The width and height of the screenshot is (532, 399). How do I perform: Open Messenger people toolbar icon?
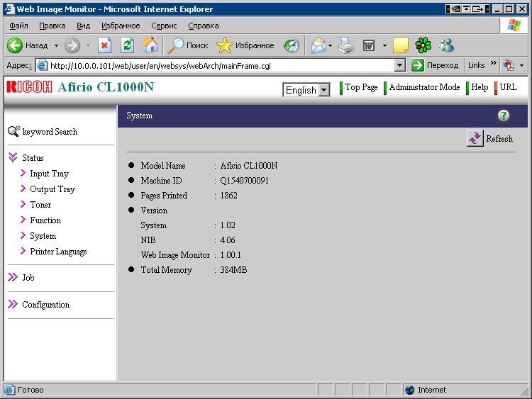pyautogui.click(x=446, y=45)
